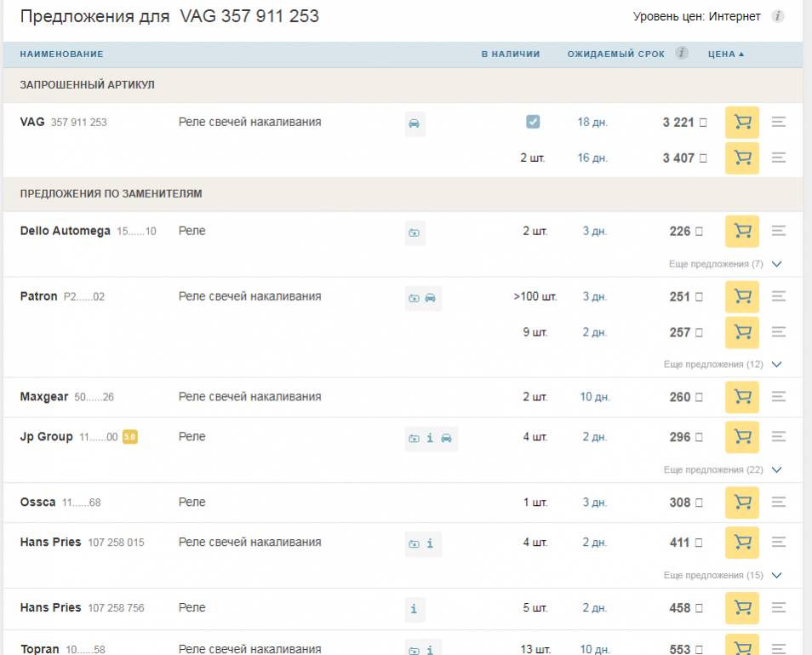The height and width of the screenshot is (655, 812).
Task: Sort by 'В наличии' column header
Action: (510, 54)
